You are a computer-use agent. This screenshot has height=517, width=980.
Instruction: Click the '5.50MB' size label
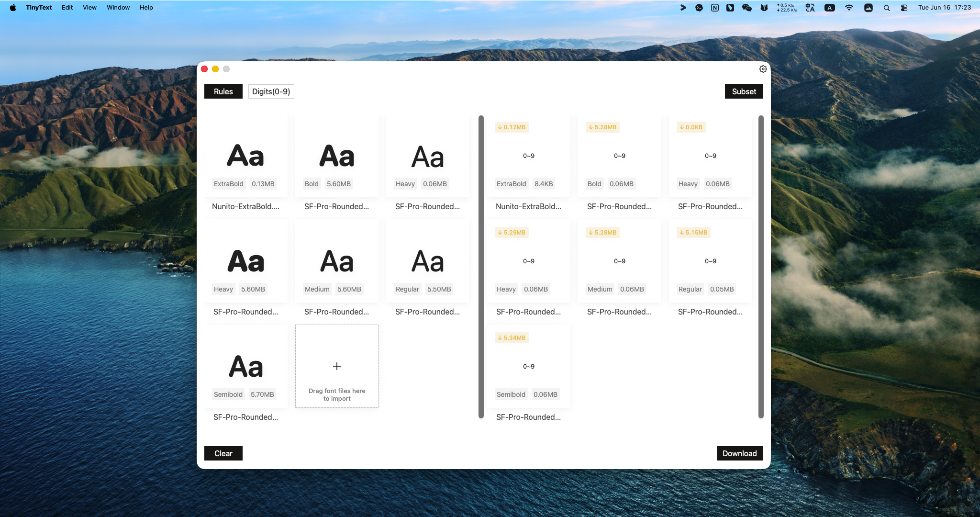point(439,289)
